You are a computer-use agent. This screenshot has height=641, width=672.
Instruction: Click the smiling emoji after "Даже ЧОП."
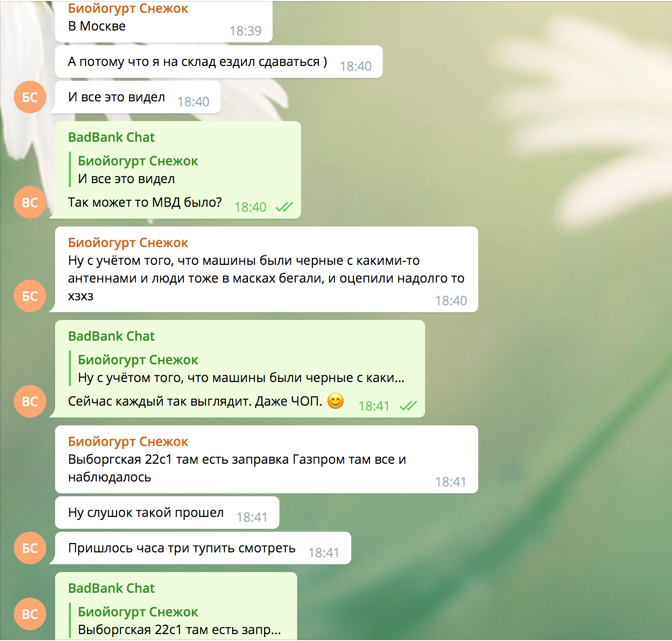point(336,401)
